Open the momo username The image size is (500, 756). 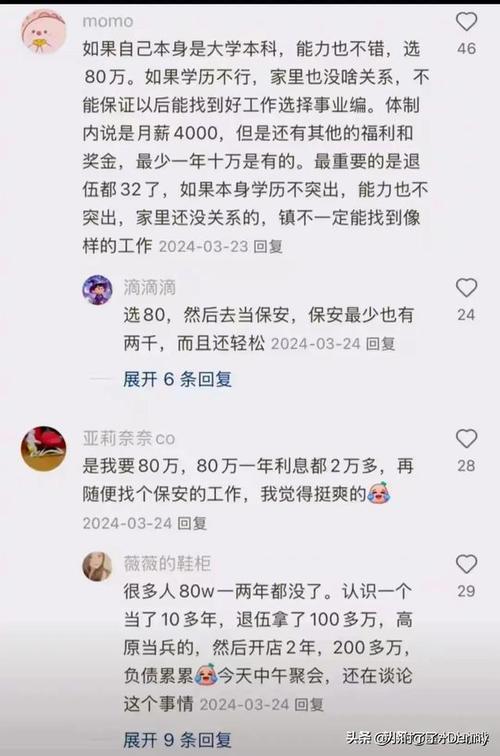coord(108,21)
